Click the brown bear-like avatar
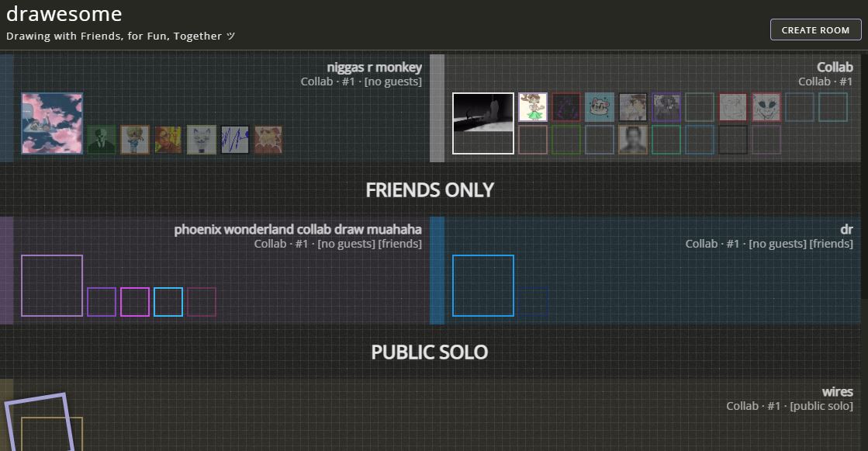Image resolution: width=868 pixels, height=451 pixels. click(268, 139)
